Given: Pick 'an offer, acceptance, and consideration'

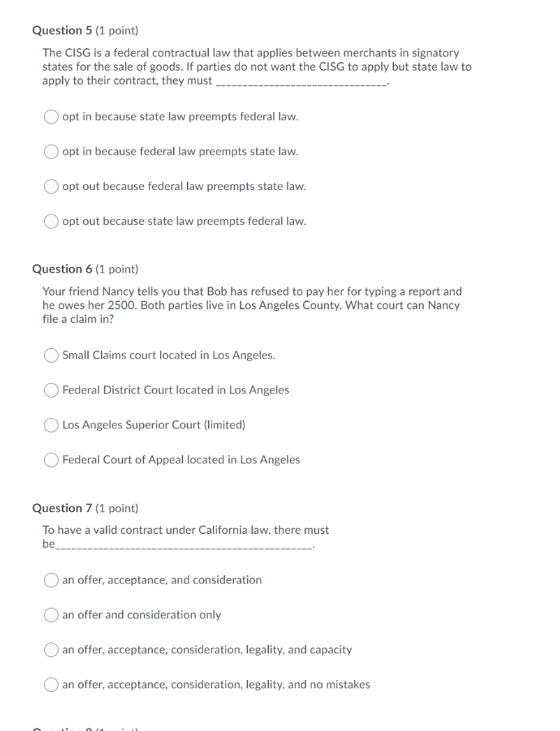Looking at the screenshot, I should (50, 580).
